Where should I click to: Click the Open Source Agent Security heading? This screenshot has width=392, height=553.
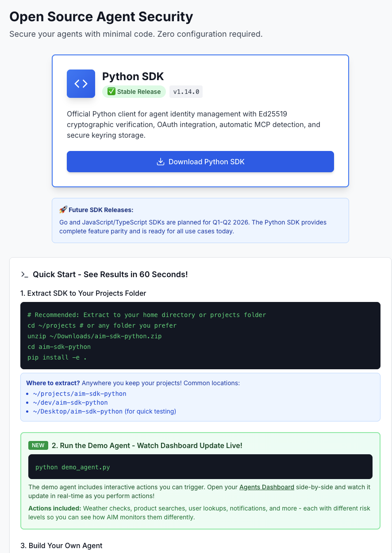[101, 17]
